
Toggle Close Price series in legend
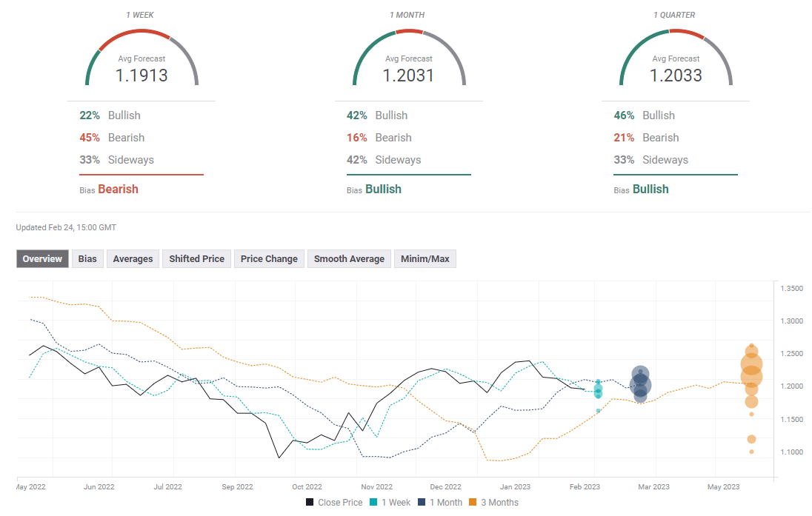pos(334,503)
